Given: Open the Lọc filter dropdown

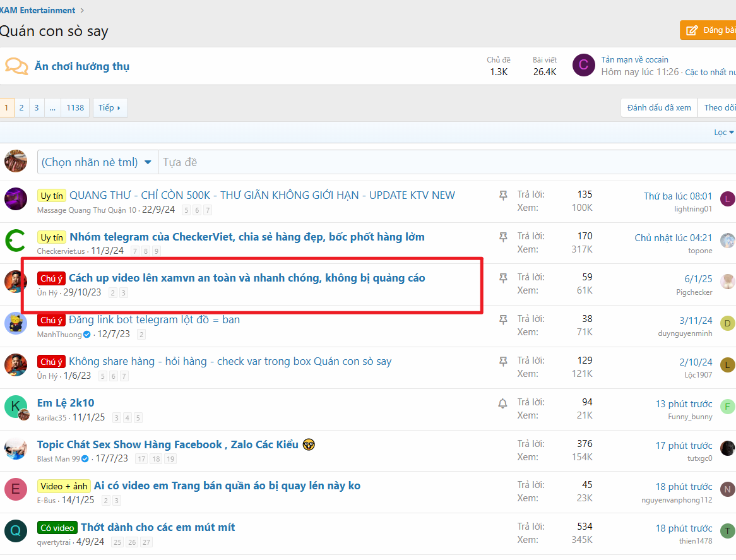Looking at the screenshot, I should [x=723, y=132].
